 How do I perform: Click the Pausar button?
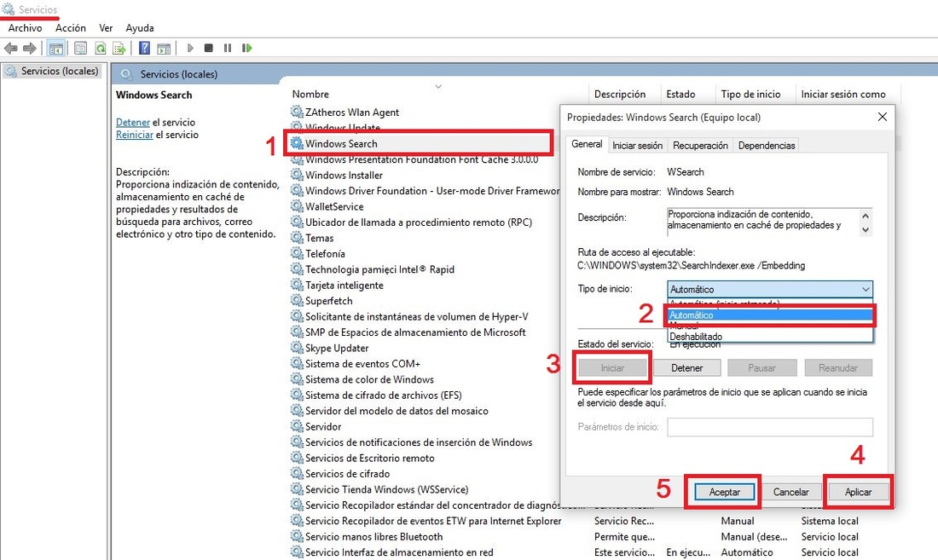[761, 368]
